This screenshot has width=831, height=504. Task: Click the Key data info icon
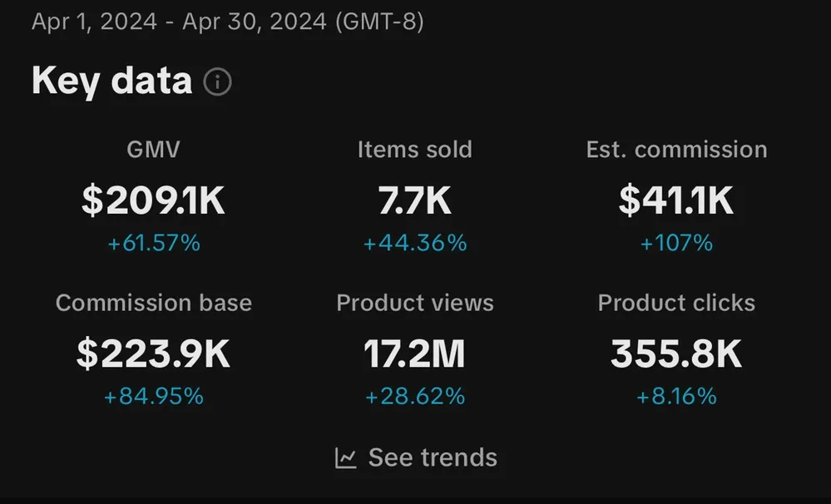click(217, 82)
